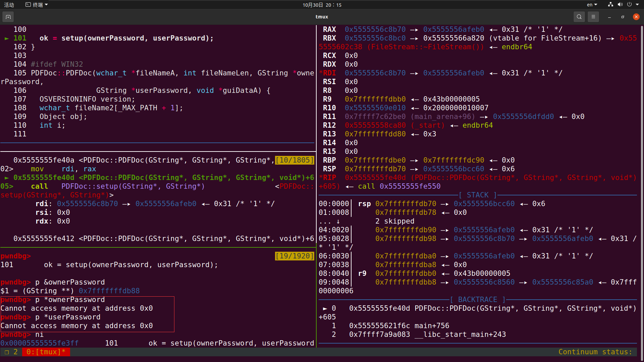The image size is (644, 362).
Task: Click the tmux window title
Action: tap(322, 17)
